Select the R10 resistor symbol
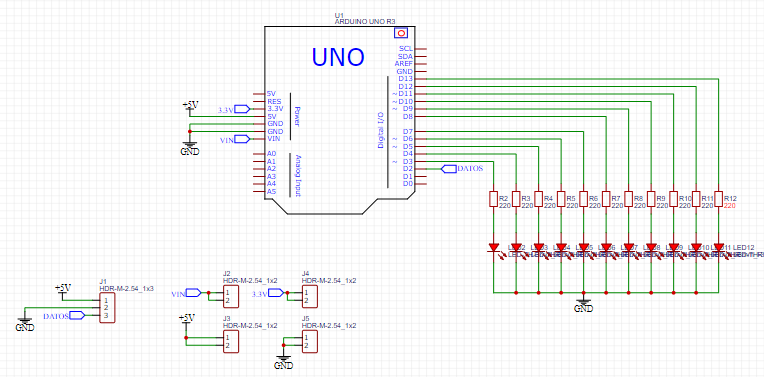764x377 pixels. pos(673,199)
